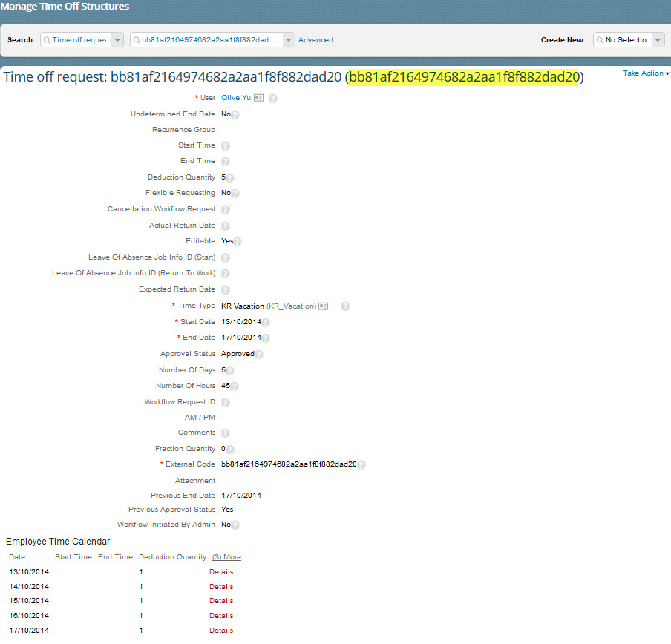Open Details for 17/10/2014 calendar row
This screenshot has height=644, width=671.
click(x=221, y=631)
